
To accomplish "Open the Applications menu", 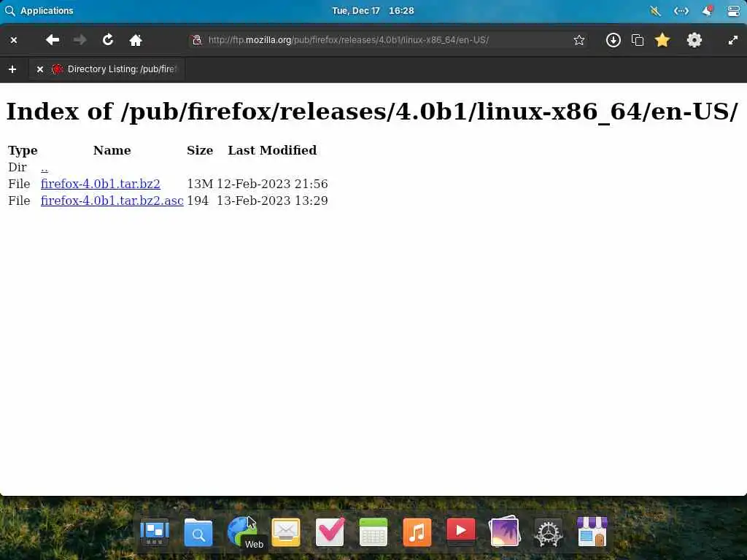I will point(39,10).
